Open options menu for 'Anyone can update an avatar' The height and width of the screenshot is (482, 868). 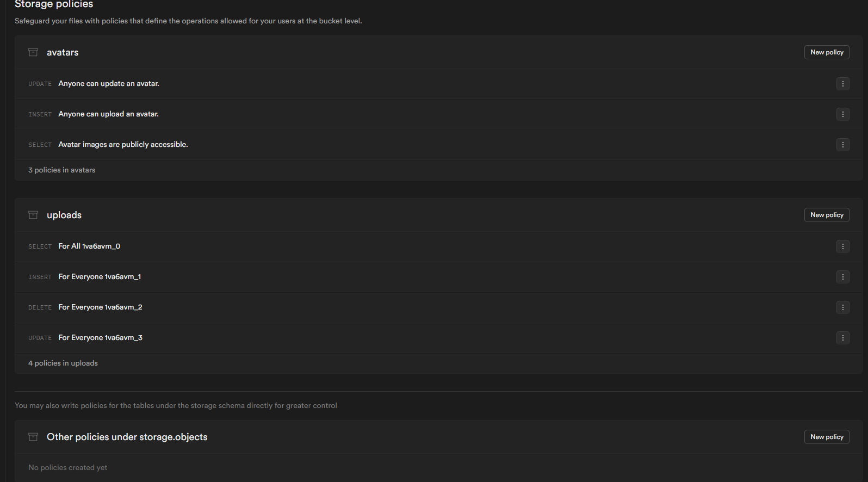point(842,84)
